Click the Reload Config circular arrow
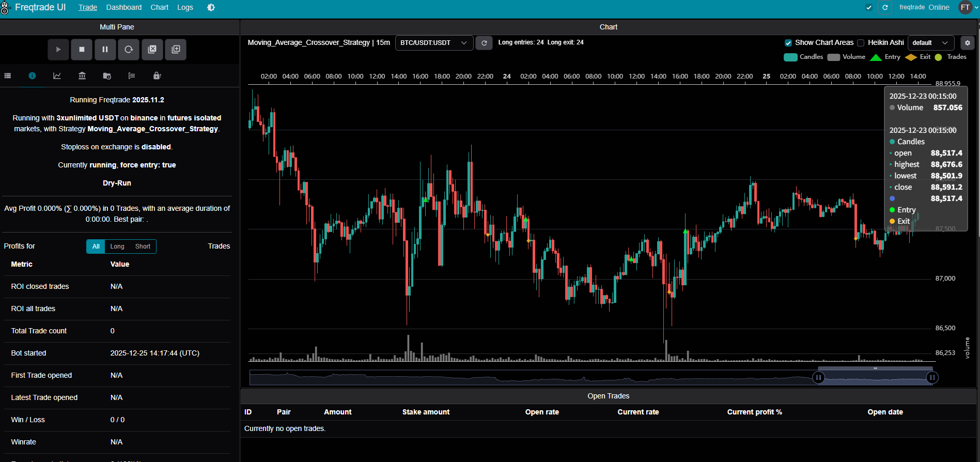The height and width of the screenshot is (462, 980). (129, 50)
